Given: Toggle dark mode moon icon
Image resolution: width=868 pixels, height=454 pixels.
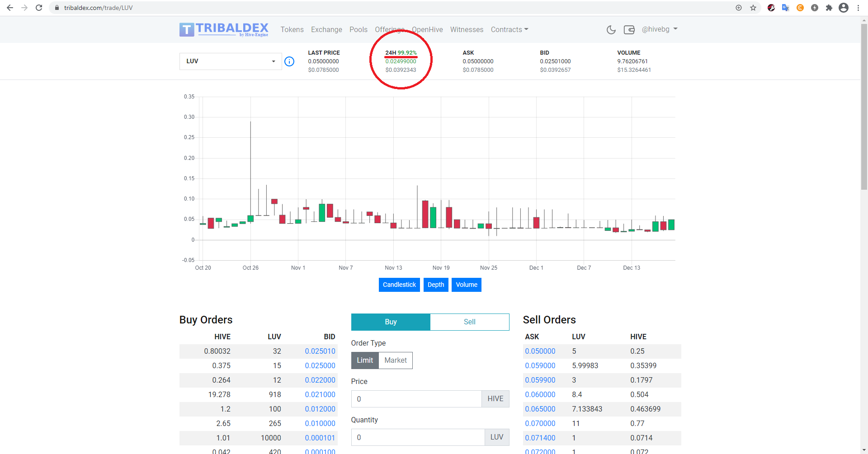Looking at the screenshot, I should [611, 30].
